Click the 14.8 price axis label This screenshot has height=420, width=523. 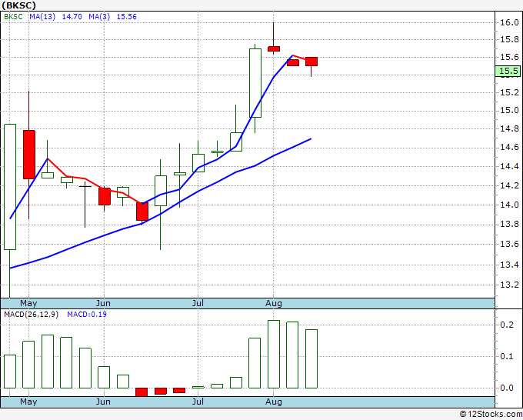(509, 128)
